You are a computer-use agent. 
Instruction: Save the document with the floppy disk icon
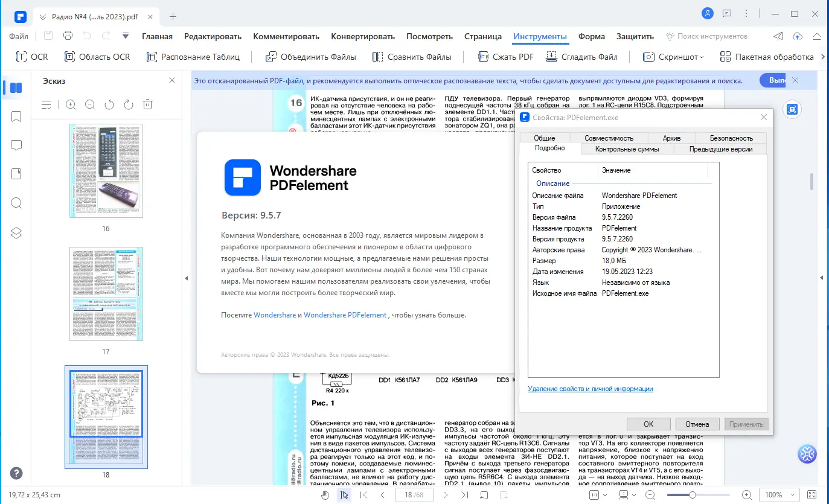point(48,36)
